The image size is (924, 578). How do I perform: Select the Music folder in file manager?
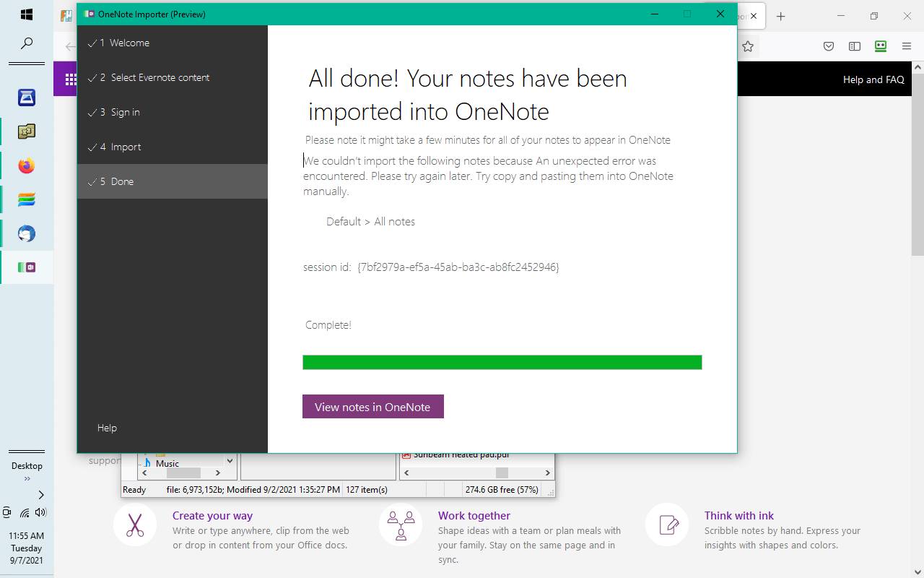click(167, 463)
